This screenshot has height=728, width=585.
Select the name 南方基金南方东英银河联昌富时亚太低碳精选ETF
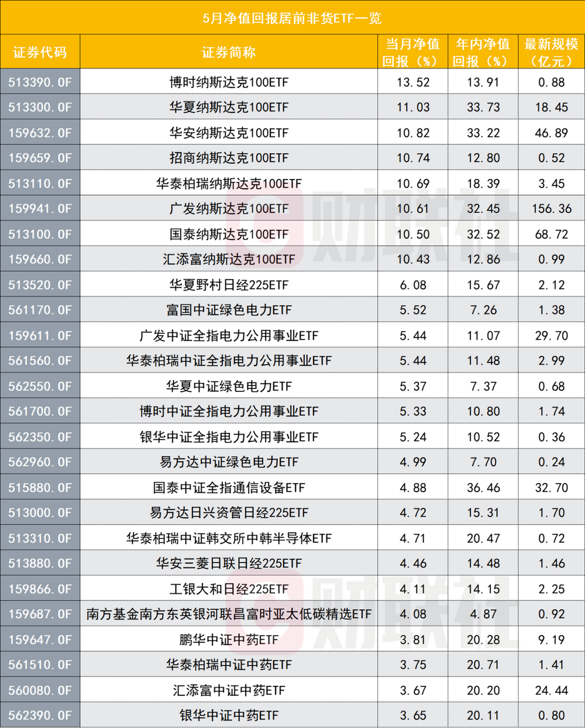click(x=229, y=615)
